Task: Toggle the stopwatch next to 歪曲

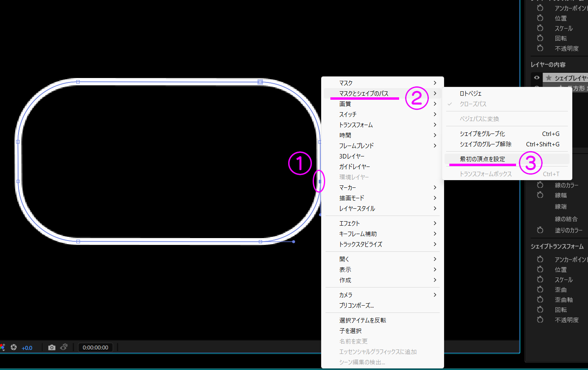Action: (x=540, y=290)
